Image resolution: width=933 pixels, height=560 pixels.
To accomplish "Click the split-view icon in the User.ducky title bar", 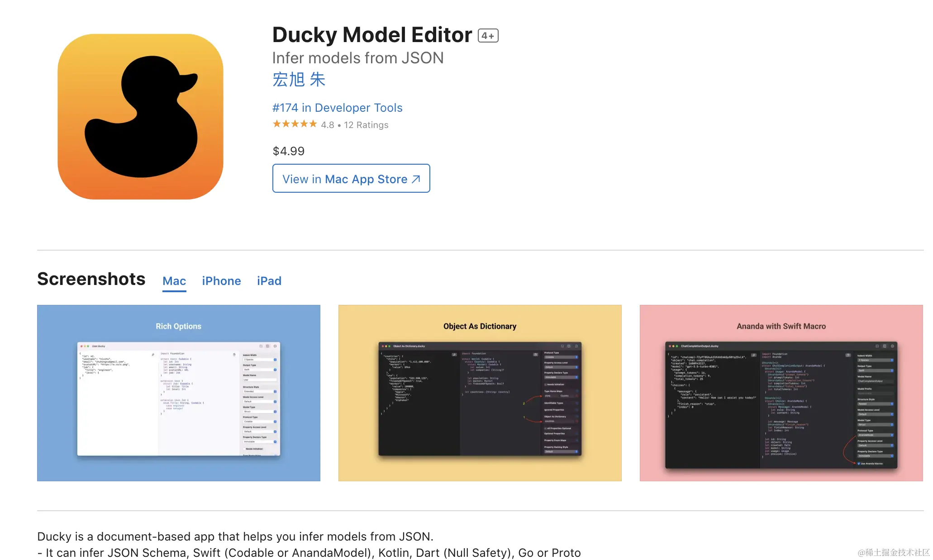I will (x=267, y=346).
